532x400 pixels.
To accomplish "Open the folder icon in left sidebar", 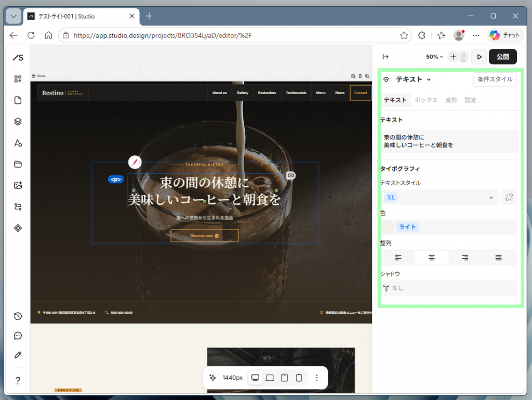I will click(x=18, y=164).
